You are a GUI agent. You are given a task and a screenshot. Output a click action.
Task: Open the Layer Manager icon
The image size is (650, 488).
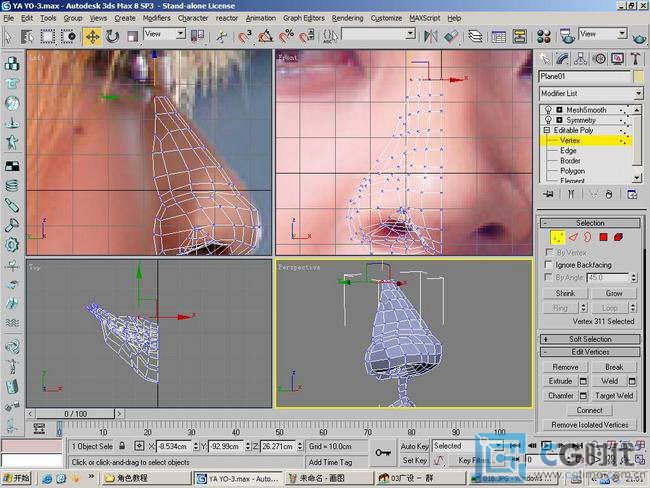475,36
